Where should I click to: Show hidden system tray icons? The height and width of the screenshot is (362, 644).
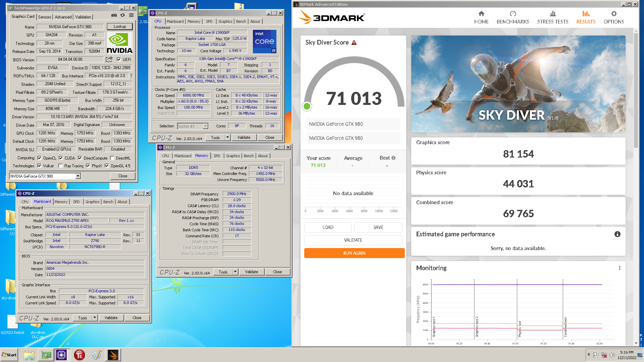coord(589,355)
